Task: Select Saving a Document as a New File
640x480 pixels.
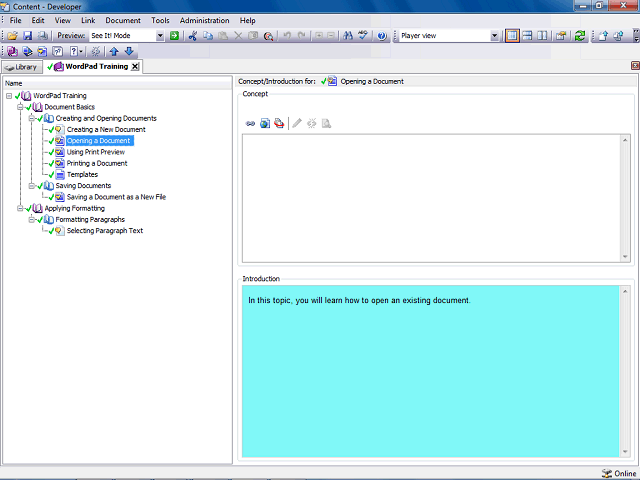Action: (116, 197)
